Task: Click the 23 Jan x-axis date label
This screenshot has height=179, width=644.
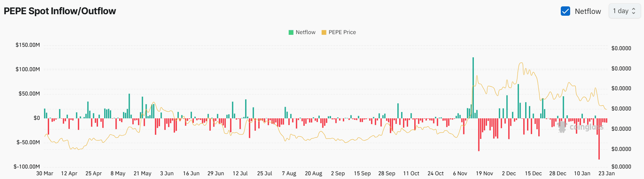Action: pos(606,173)
